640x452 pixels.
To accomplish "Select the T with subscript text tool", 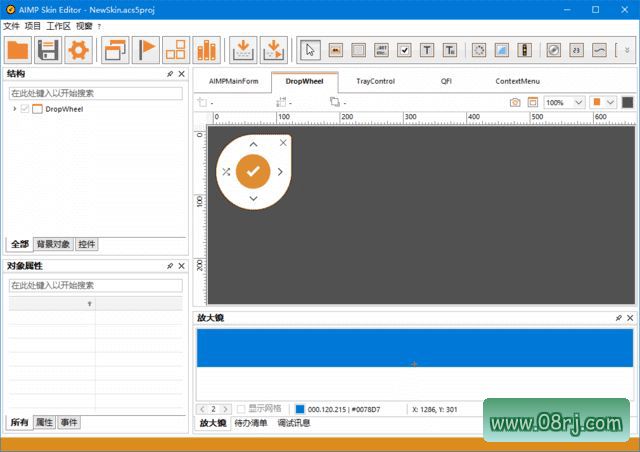I will pos(450,50).
